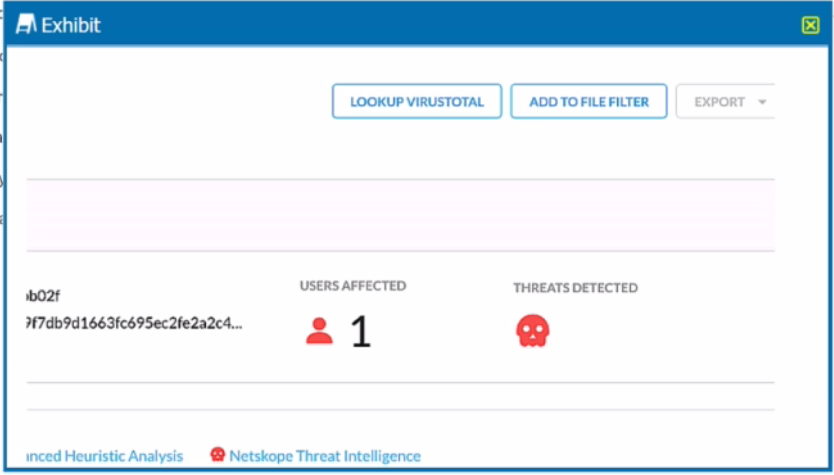
Task: Click the THREATS DETECTED heading
Action: pyautogui.click(x=575, y=288)
